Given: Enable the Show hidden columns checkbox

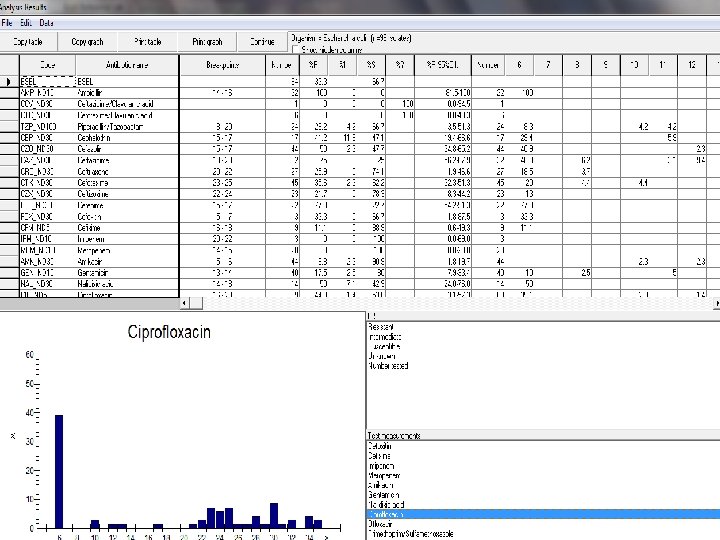Looking at the screenshot, I should click(296, 50).
